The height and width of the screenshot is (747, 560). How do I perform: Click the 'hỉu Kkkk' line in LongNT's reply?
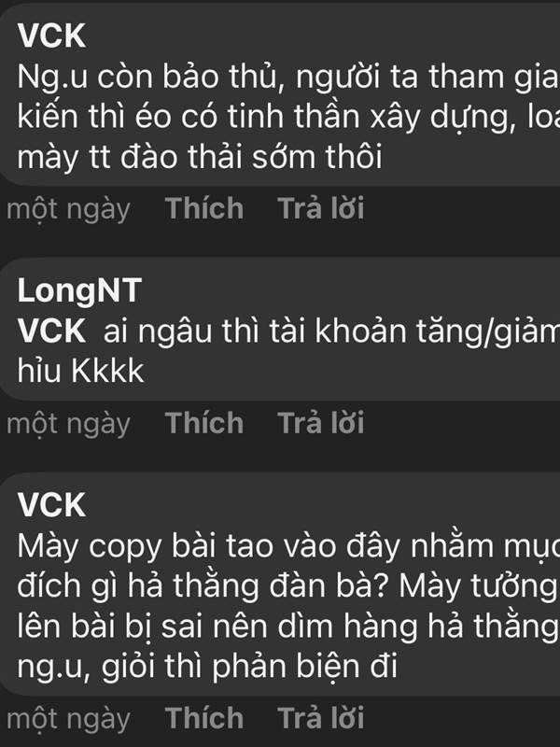point(80,371)
